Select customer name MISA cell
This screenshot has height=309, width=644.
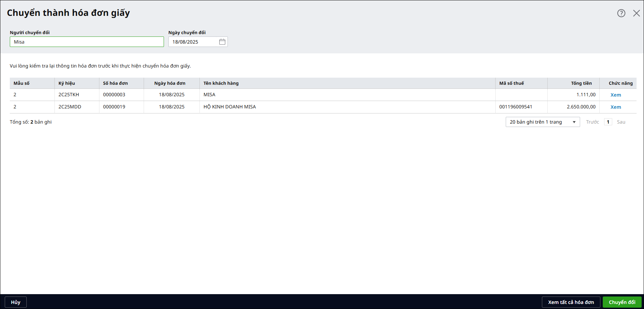point(348,95)
